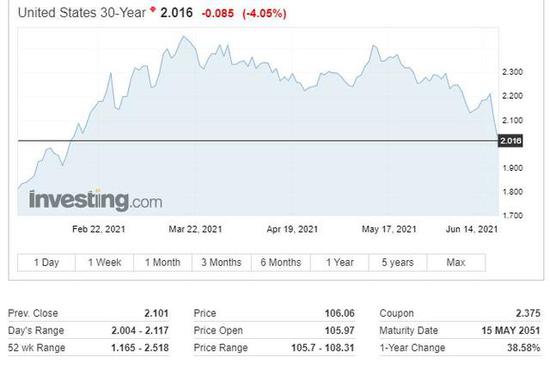Click the Feb 22, 2021 axis date

[x=99, y=229]
